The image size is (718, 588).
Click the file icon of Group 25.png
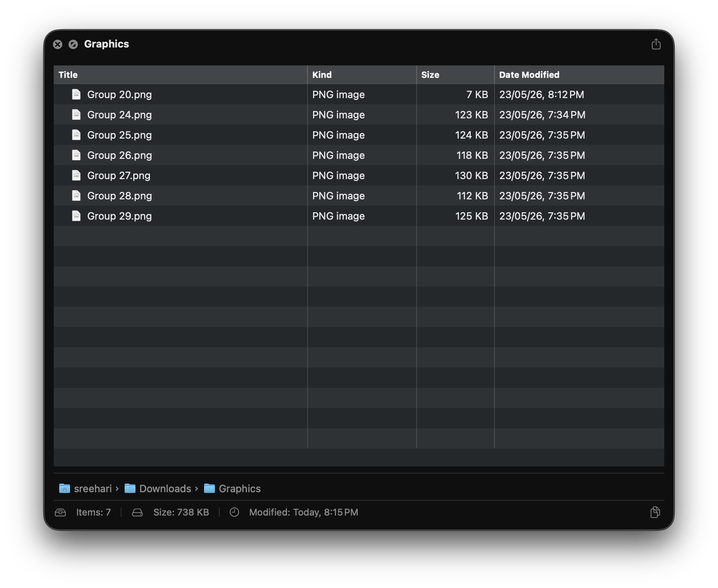tap(76, 135)
